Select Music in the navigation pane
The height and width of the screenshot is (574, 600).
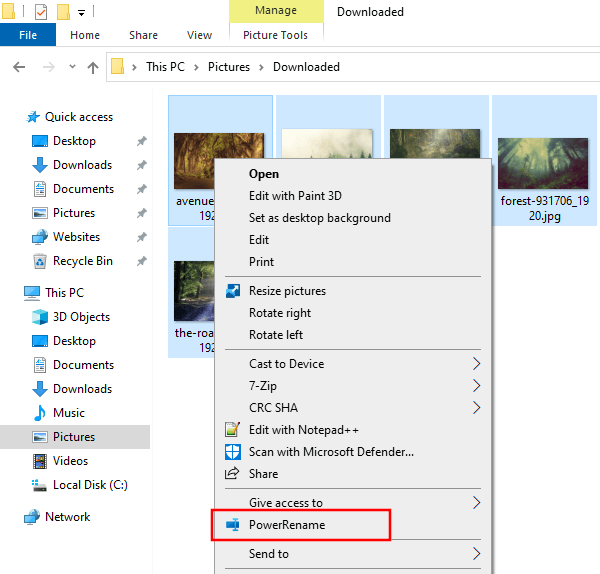click(68, 413)
